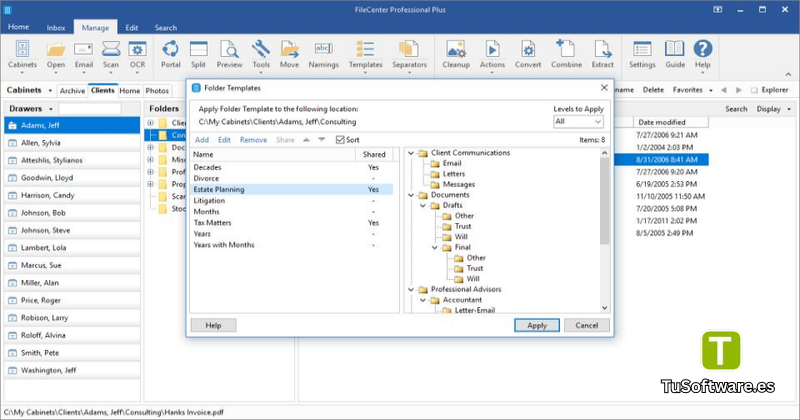The image size is (800, 420).
Task: Click the Add template link
Action: 202,140
